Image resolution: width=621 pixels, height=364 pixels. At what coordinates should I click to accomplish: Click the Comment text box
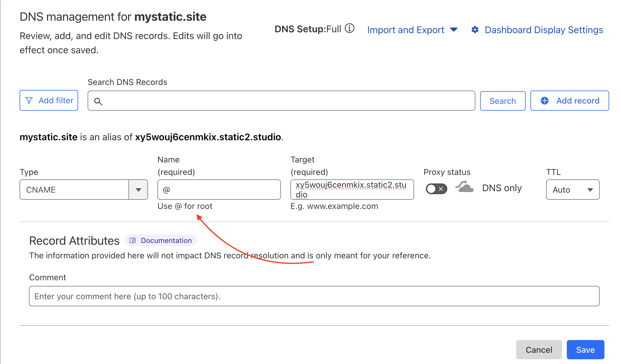coord(314,296)
